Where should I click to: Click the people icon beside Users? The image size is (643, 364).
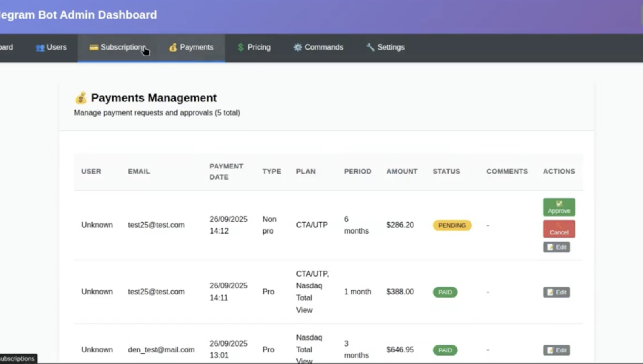pyautogui.click(x=40, y=48)
